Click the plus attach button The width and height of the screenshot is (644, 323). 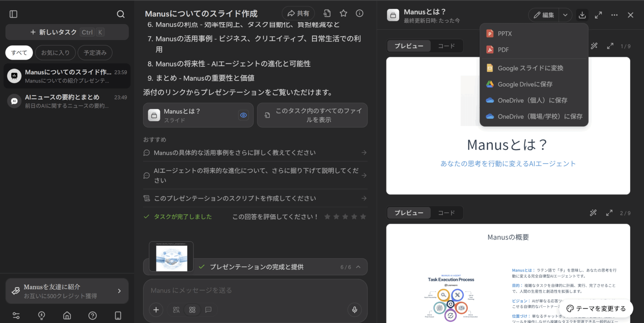click(x=156, y=310)
